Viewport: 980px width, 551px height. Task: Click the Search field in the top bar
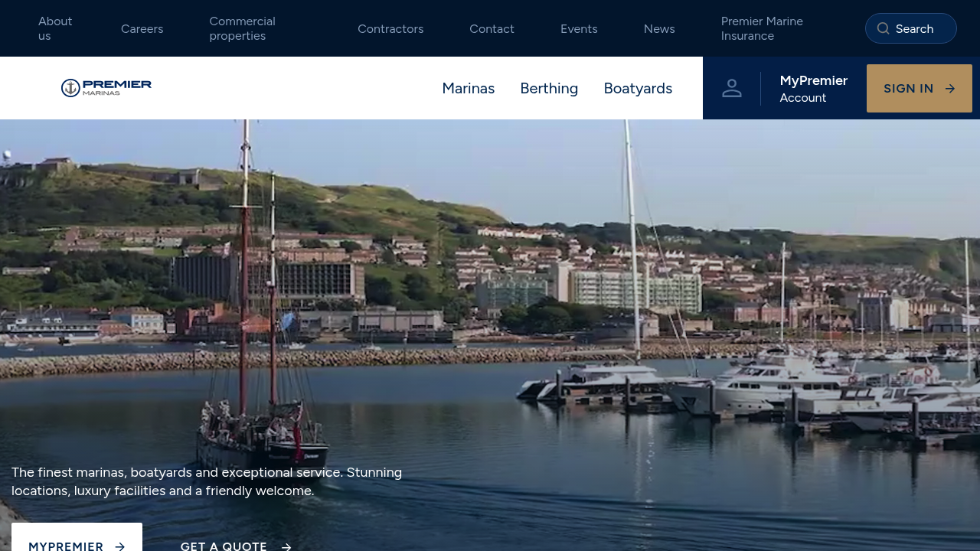tap(911, 28)
